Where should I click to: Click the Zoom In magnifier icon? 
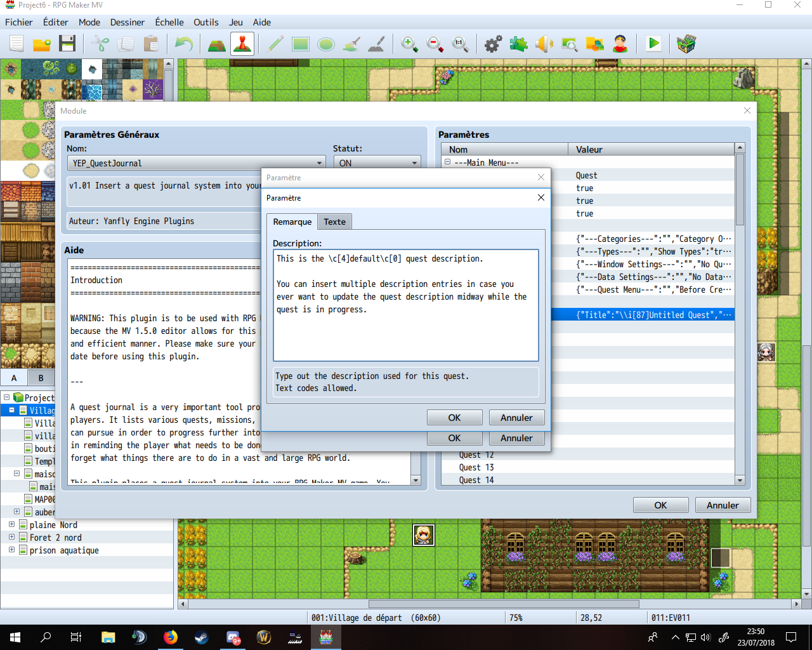click(x=409, y=44)
